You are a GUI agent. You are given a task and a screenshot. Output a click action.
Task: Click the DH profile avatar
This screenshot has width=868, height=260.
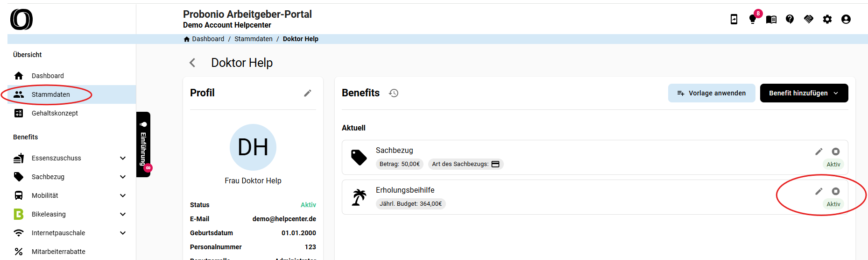(253, 147)
